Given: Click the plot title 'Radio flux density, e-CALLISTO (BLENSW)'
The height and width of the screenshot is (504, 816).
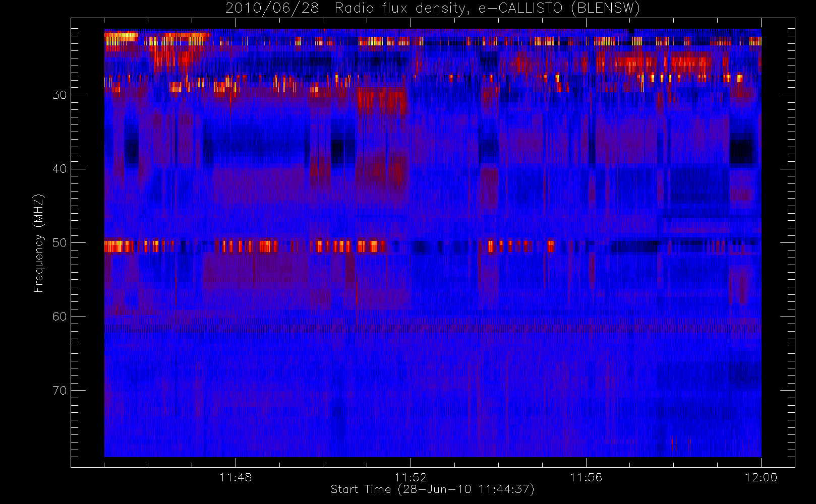Looking at the screenshot, I should pos(487,9).
